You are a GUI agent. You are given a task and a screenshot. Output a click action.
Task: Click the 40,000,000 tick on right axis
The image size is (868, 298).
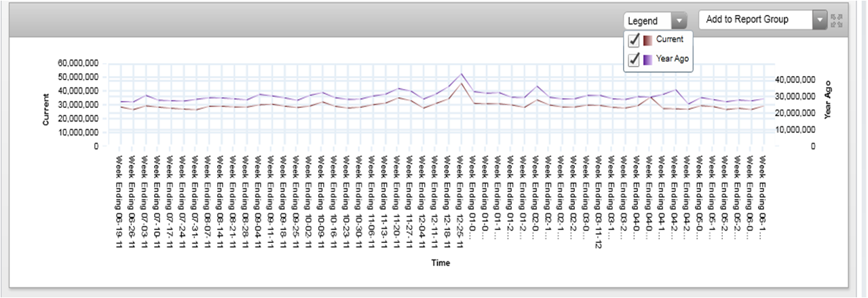797,80
